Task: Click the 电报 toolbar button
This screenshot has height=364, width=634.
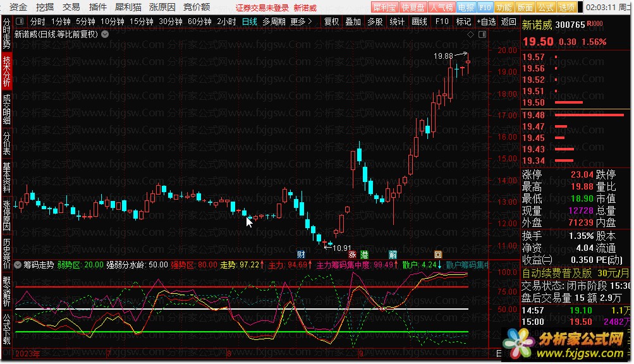Action: click(x=466, y=8)
